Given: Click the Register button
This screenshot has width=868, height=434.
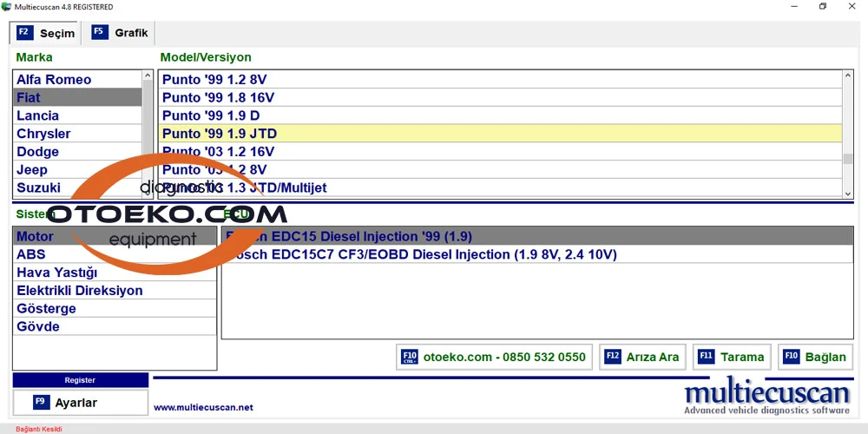Looking at the screenshot, I should point(80,380).
